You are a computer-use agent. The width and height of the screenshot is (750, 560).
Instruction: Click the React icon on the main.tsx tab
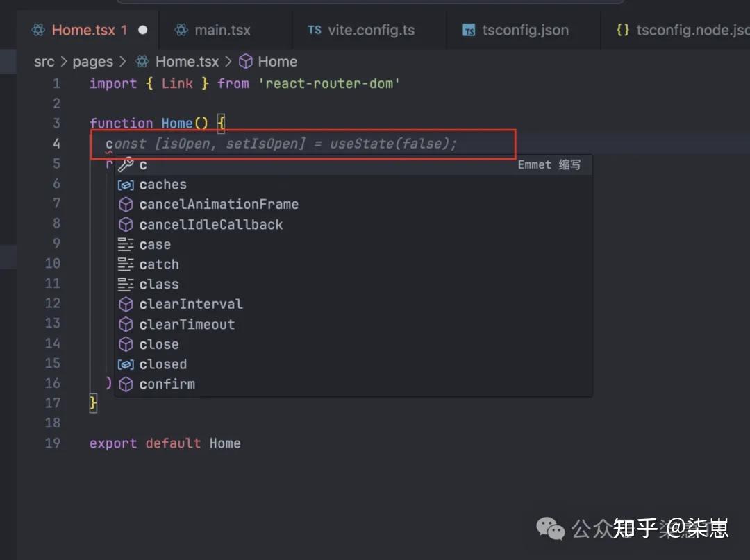181,30
